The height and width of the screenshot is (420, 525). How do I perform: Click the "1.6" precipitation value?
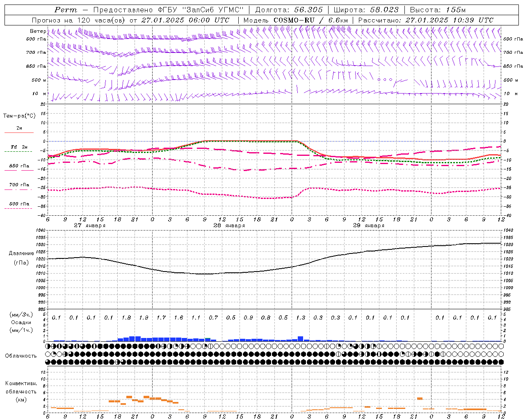pyautogui.click(x=178, y=317)
